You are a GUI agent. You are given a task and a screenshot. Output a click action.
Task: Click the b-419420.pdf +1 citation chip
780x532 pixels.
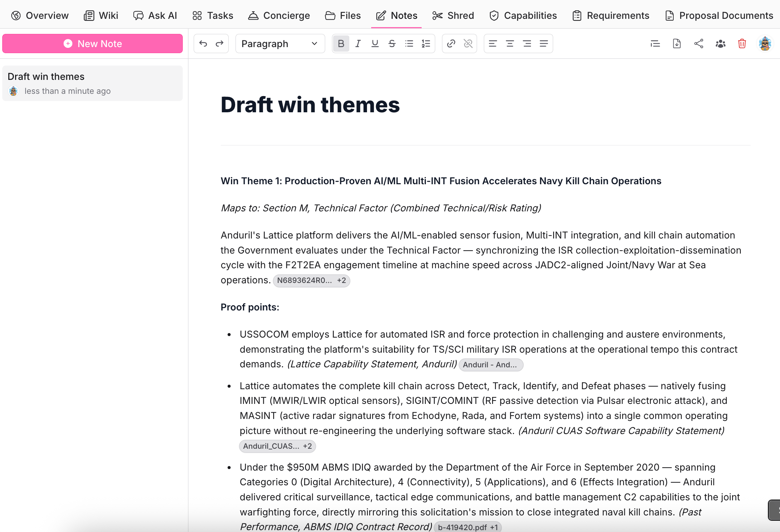468,527
